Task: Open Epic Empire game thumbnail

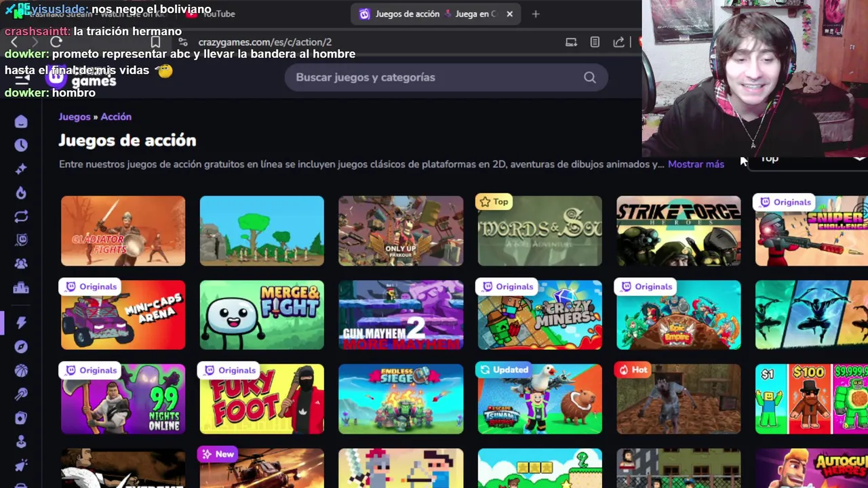Action: [679, 315]
